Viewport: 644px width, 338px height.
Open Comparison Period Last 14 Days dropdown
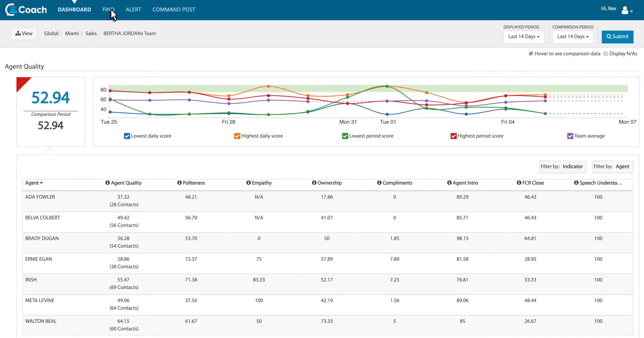(x=573, y=37)
